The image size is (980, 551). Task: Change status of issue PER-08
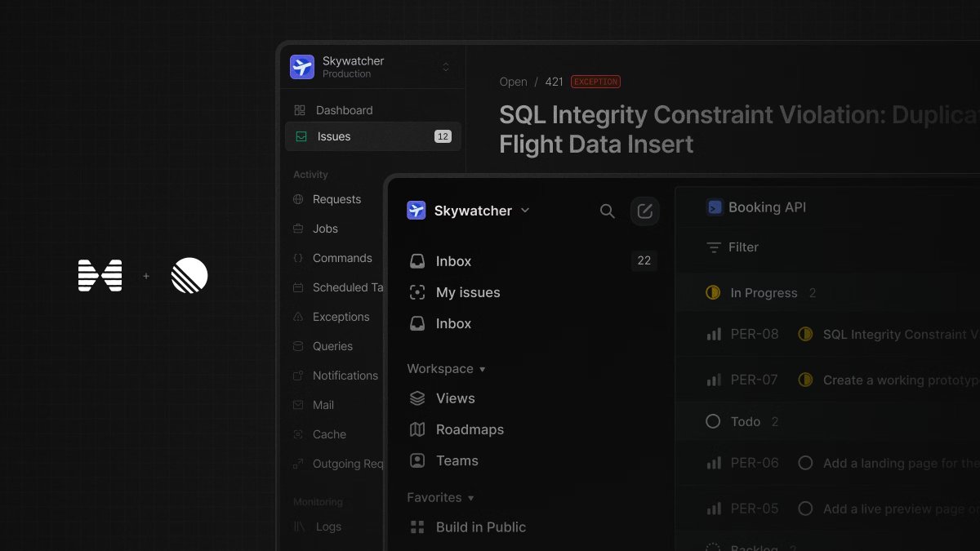[805, 334]
